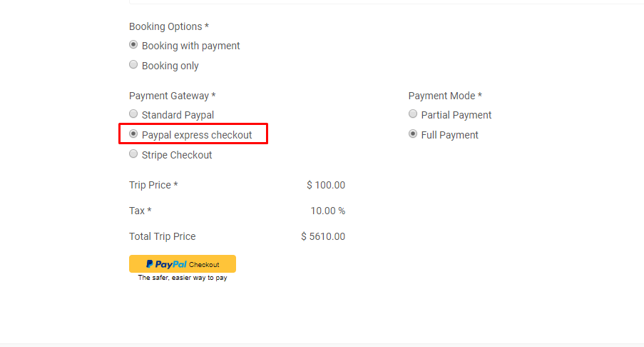This screenshot has width=644, height=347.
Task: Select the Full Payment radio button
Action: tap(413, 134)
